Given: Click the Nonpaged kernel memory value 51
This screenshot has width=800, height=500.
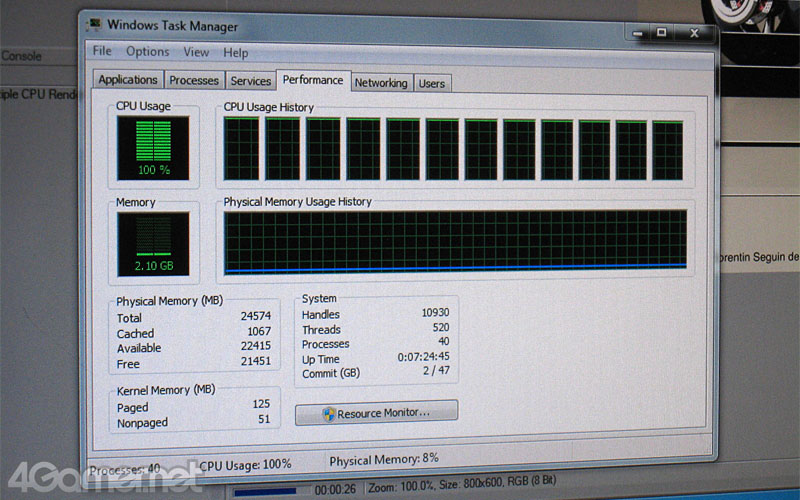Looking at the screenshot, I should pos(264,419).
